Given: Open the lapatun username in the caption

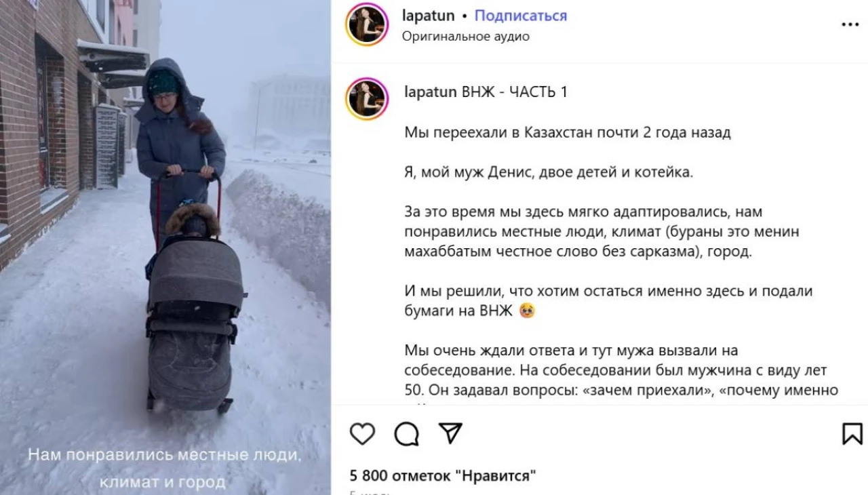Looking at the screenshot, I should coord(430,92).
